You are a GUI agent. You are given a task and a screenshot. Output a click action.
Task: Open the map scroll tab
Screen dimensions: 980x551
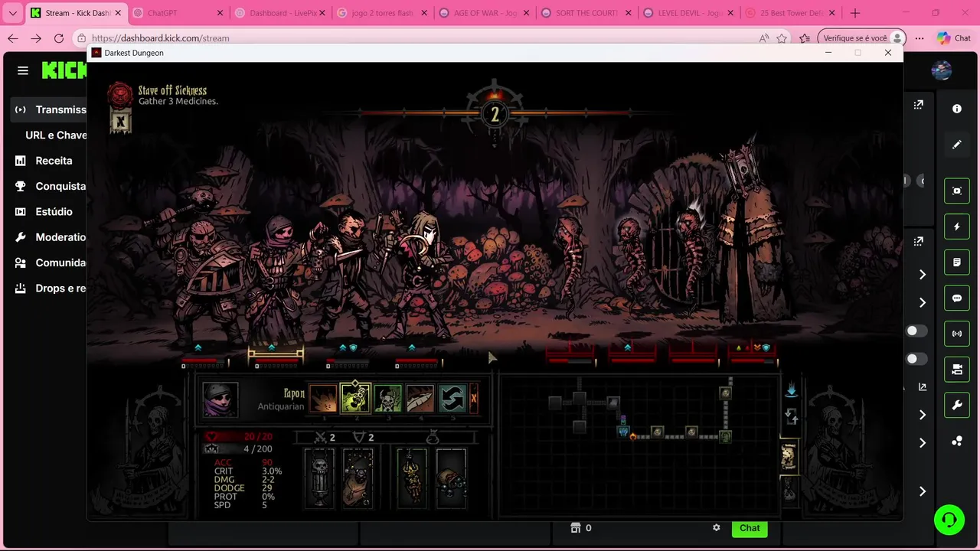click(x=789, y=456)
